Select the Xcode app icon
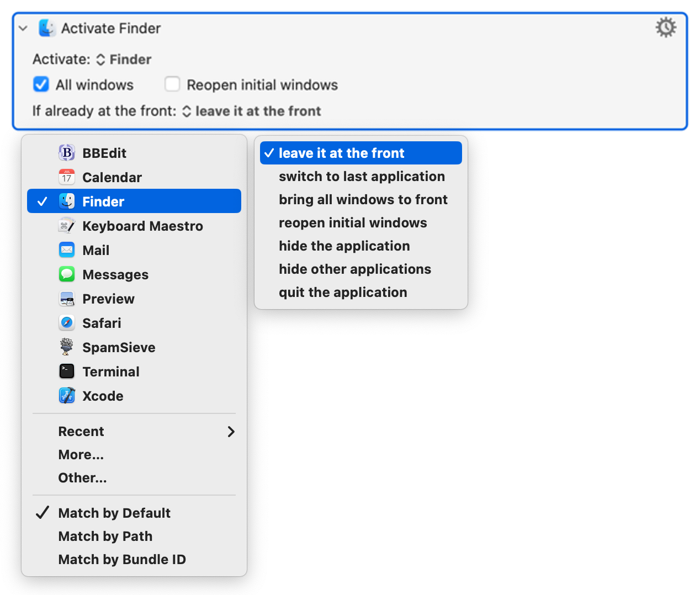The image size is (700, 595). click(x=66, y=396)
